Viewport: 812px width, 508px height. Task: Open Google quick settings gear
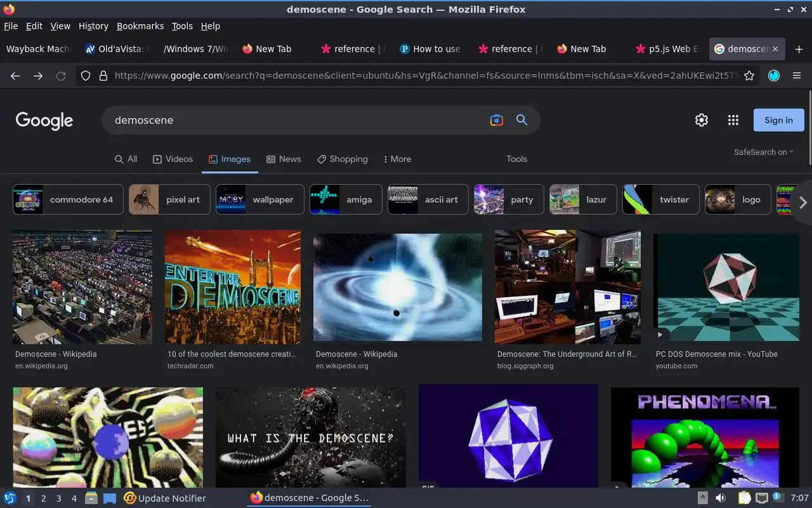701,120
